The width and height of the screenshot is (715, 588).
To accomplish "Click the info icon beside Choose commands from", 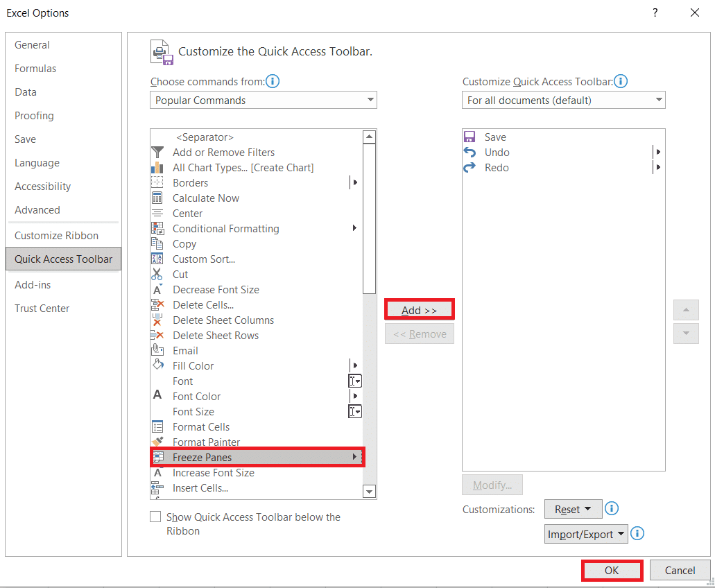I will (x=273, y=81).
